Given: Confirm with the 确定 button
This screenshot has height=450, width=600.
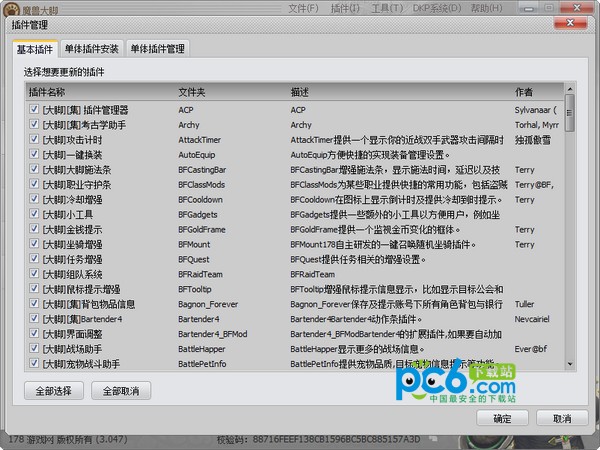Looking at the screenshot, I should [x=502, y=418].
